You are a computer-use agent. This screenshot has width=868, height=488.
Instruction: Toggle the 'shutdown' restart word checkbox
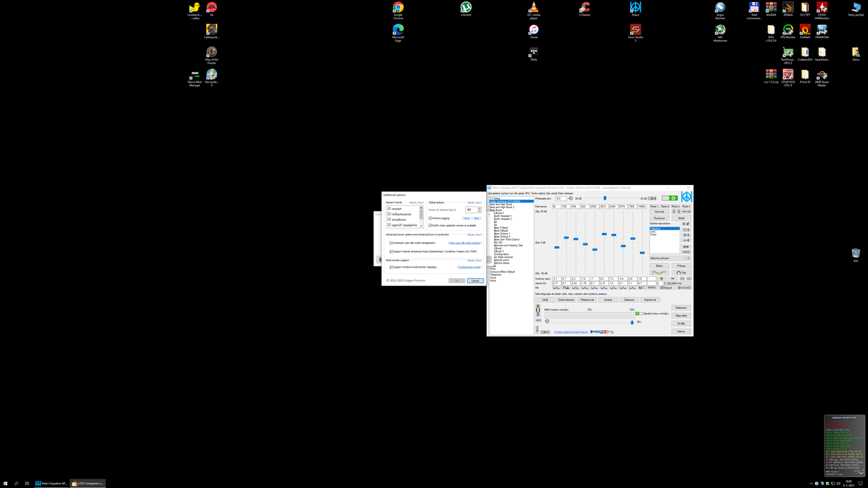point(389,220)
